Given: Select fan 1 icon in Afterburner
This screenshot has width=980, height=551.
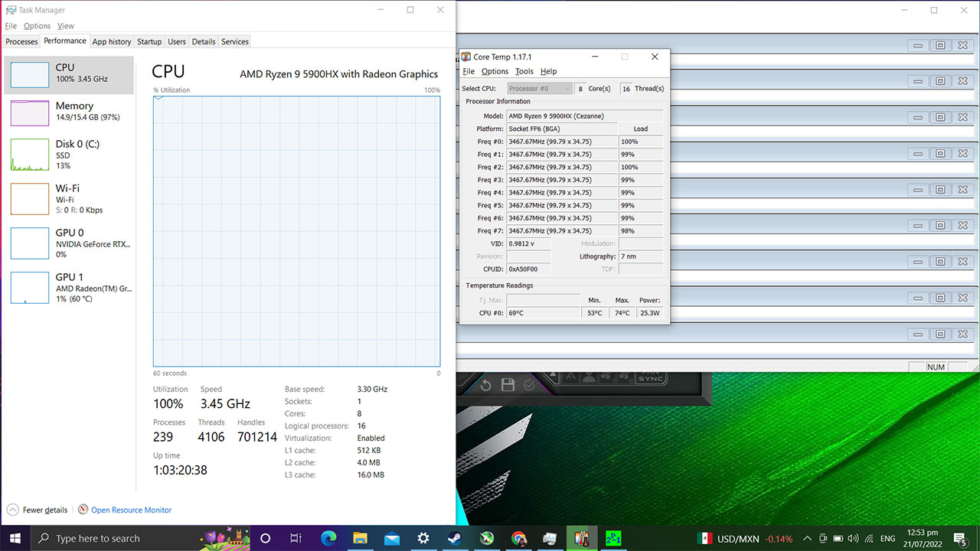Looking at the screenshot, I should tap(607, 377).
